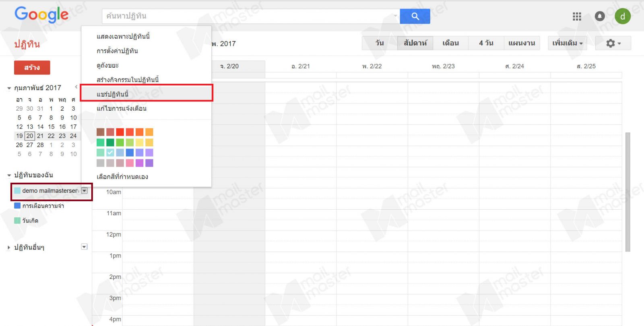Select day 28 in mini calendar
The height and width of the screenshot is (326, 644).
40,145
